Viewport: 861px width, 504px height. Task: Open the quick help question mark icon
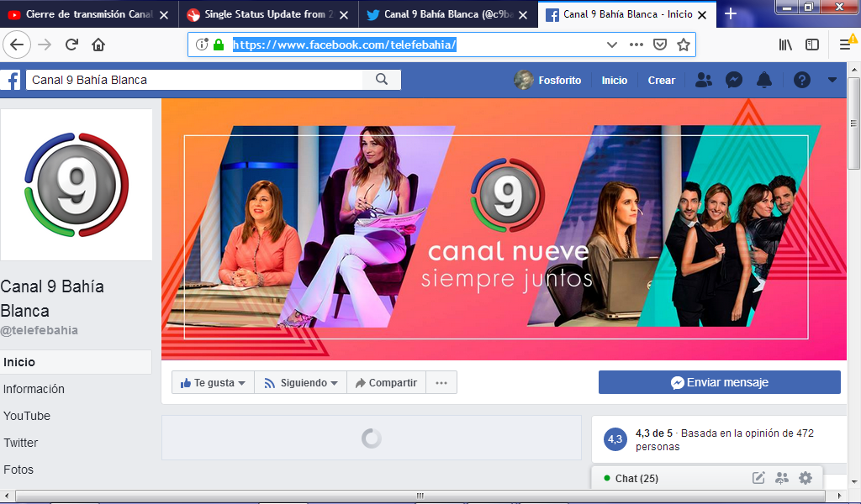tap(801, 80)
